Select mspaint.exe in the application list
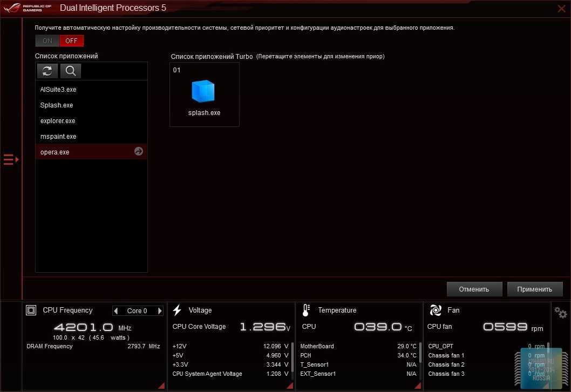 point(58,137)
